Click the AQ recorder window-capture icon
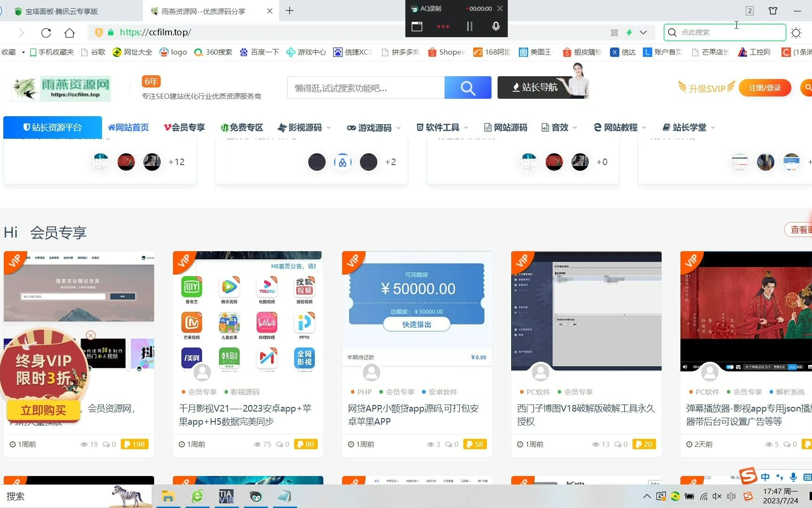Image resolution: width=812 pixels, height=508 pixels. pyautogui.click(x=417, y=26)
